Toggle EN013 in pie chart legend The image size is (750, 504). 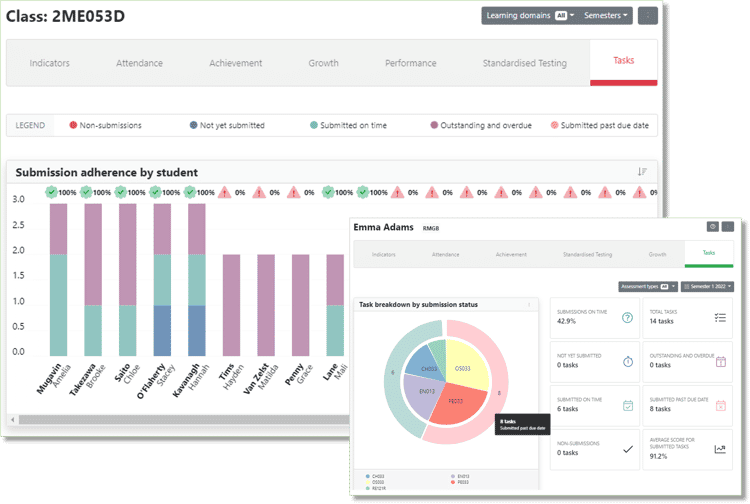(460, 476)
